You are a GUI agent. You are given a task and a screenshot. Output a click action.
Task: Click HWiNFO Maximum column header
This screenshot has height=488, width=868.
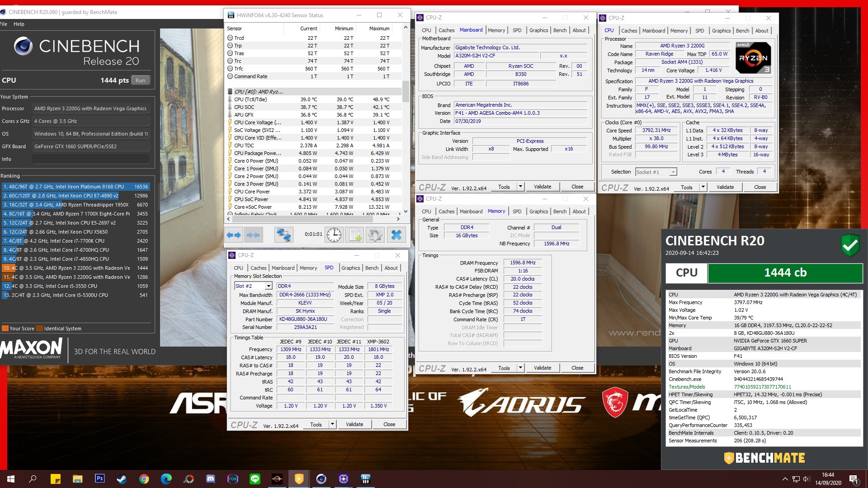click(379, 28)
